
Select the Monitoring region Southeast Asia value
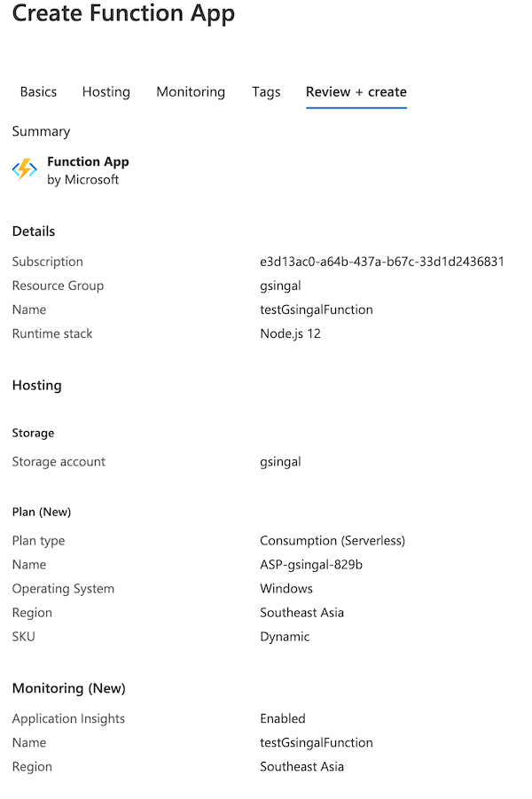pos(301,766)
